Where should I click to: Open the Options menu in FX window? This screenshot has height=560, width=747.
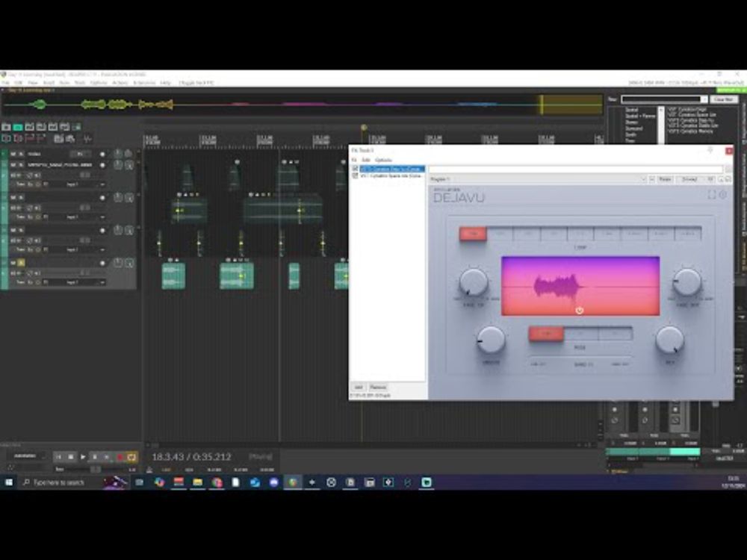coord(383,160)
